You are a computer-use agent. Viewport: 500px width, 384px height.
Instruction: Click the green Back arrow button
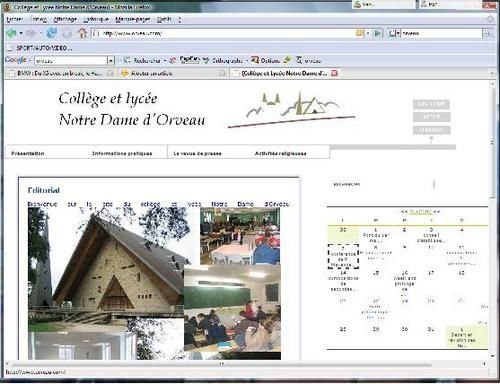[x=11, y=33]
